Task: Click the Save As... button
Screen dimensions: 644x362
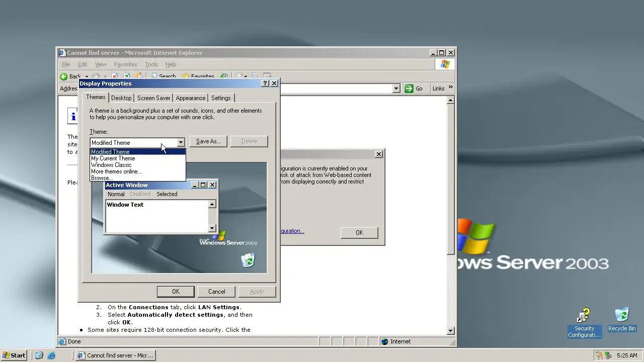Action: click(x=208, y=141)
